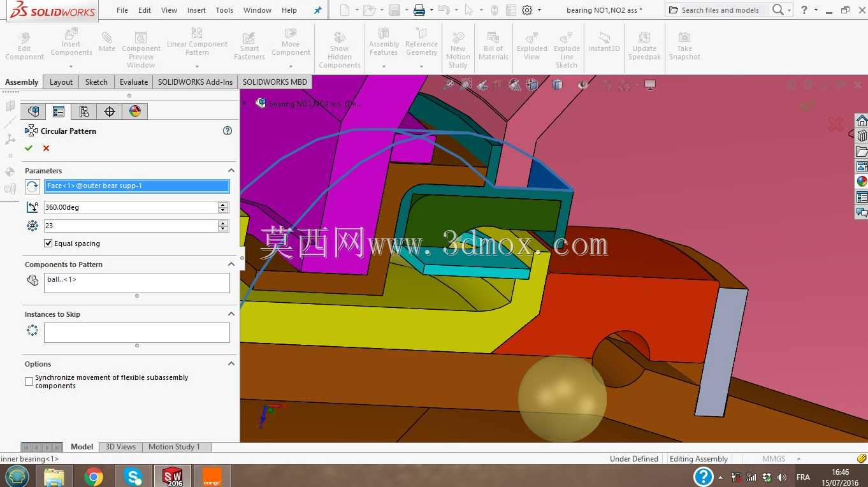
Task: Collapse the Instances to Skip section
Action: (231, 314)
